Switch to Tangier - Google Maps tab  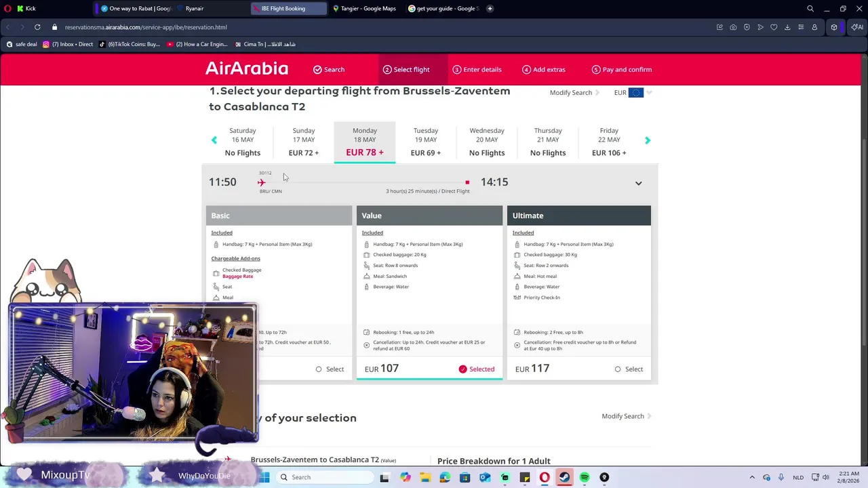(366, 8)
